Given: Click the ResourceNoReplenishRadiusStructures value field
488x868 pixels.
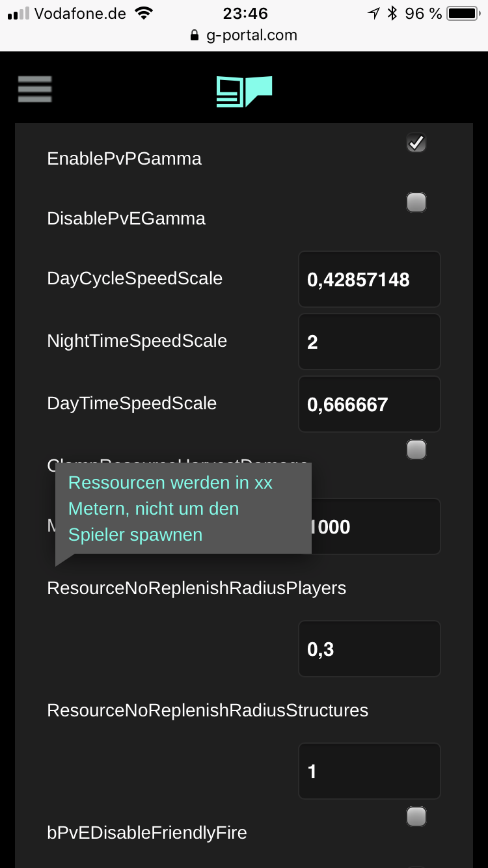Looking at the screenshot, I should (370, 771).
